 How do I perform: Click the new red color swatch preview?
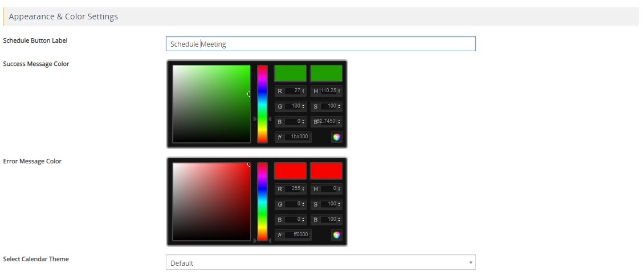click(x=291, y=171)
